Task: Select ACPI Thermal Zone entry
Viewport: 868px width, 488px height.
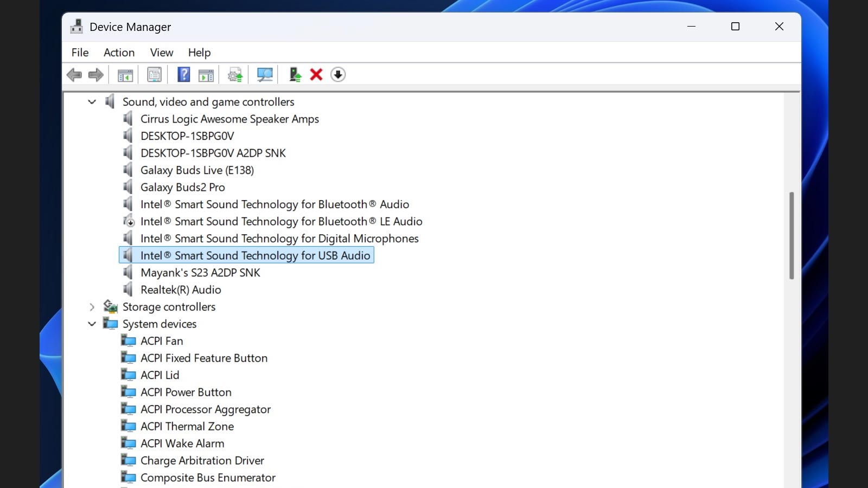Action: pyautogui.click(x=187, y=427)
